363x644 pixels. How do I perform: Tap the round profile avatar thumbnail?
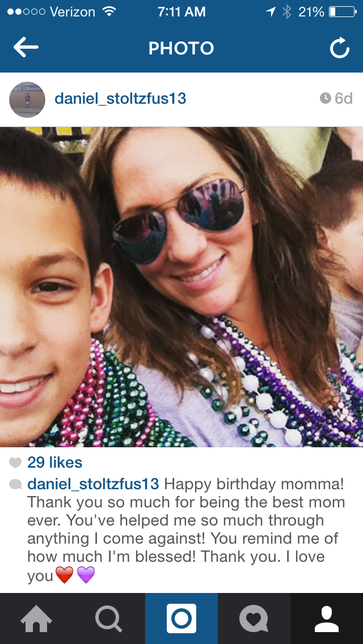click(x=27, y=99)
